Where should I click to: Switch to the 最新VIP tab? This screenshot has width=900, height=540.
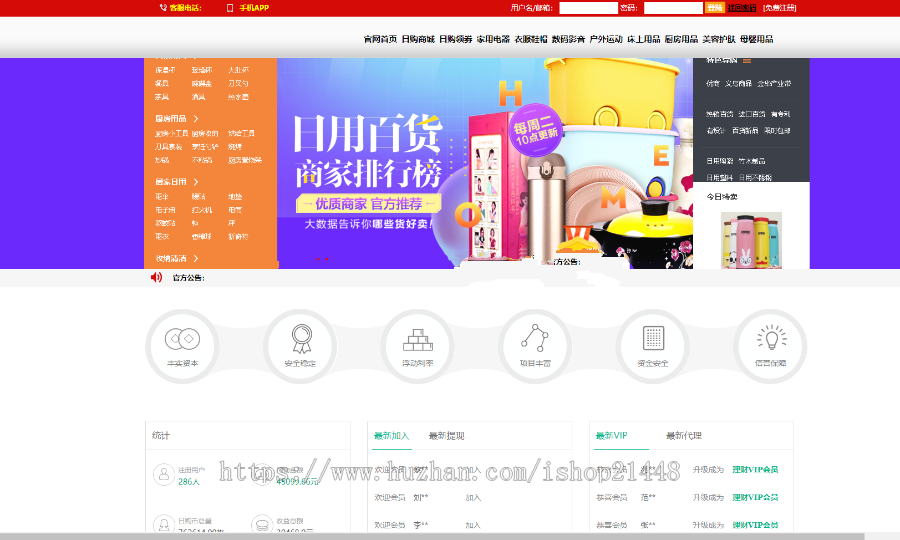(x=612, y=436)
